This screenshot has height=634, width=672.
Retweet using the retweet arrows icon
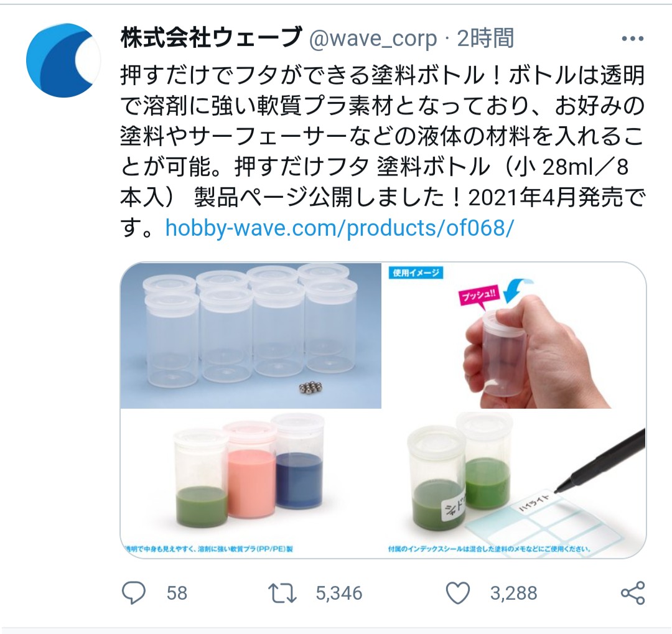click(282, 594)
